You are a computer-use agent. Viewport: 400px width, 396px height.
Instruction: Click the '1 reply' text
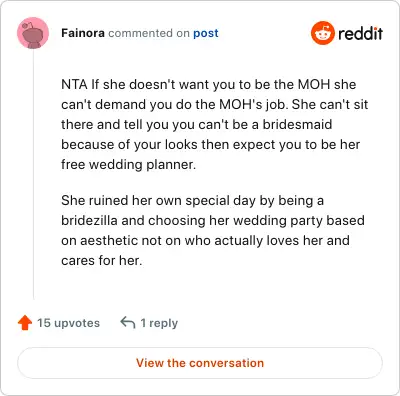[x=159, y=323]
